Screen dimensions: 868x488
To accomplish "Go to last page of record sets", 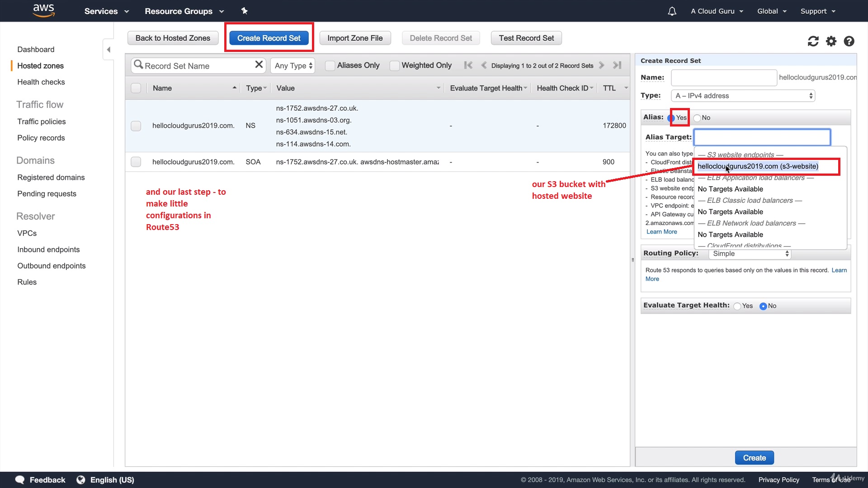I will (x=617, y=65).
